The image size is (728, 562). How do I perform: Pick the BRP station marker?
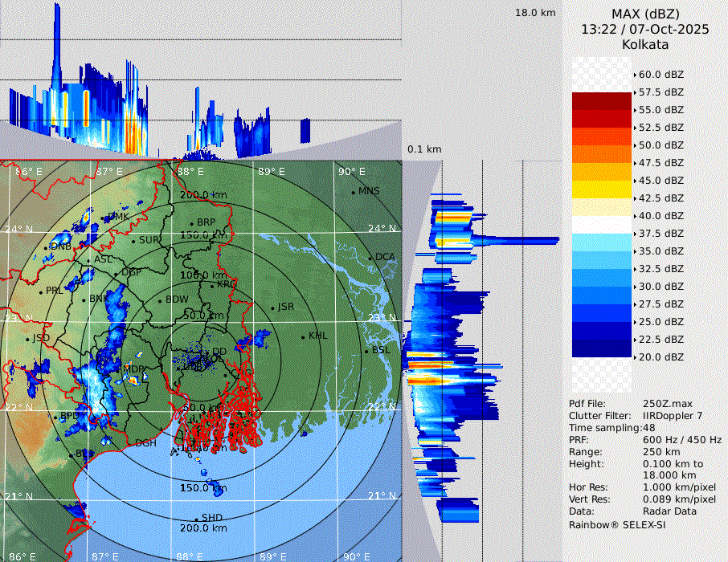click(192, 223)
